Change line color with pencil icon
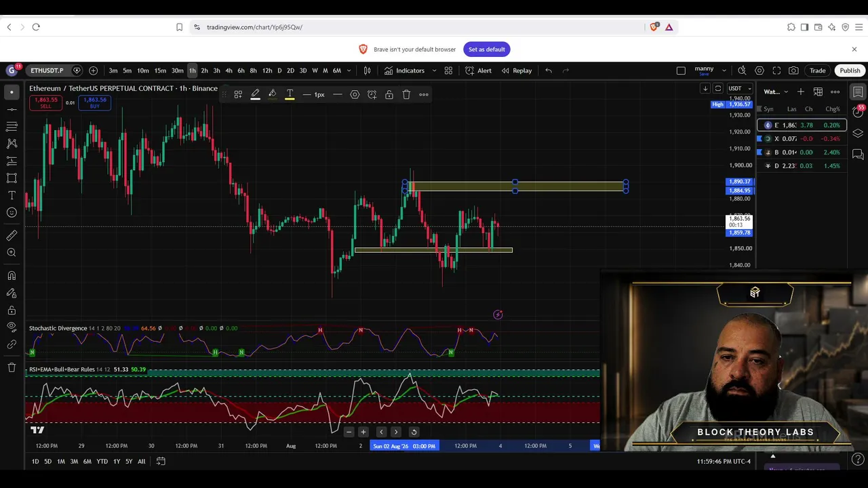Image resolution: width=868 pixels, height=488 pixels. 255,94
